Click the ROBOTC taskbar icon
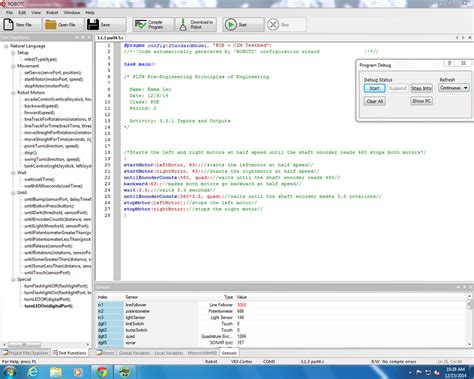474x379 pixels. (124, 371)
